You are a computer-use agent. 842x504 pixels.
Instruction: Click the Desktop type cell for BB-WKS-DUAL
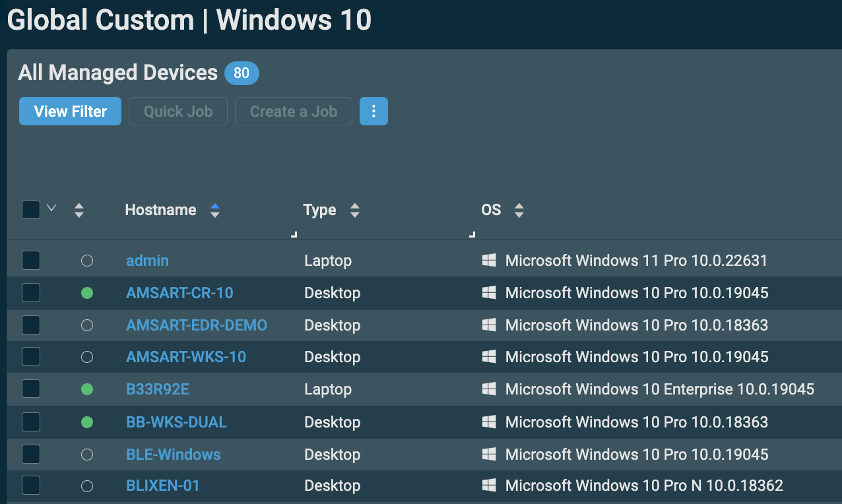[333, 422]
